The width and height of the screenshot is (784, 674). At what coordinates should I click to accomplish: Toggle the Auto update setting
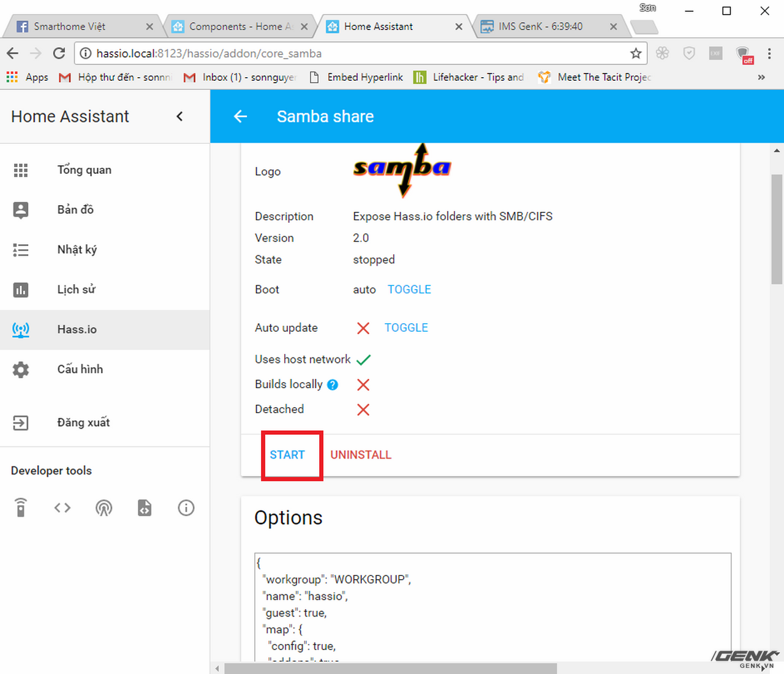406,328
